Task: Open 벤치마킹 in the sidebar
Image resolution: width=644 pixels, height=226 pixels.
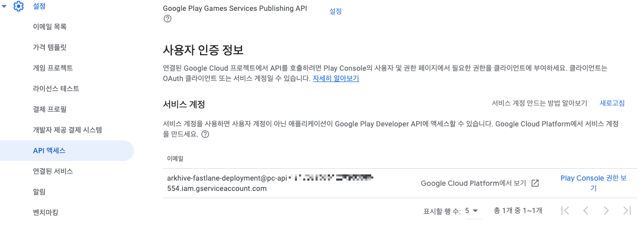Action: click(x=46, y=212)
